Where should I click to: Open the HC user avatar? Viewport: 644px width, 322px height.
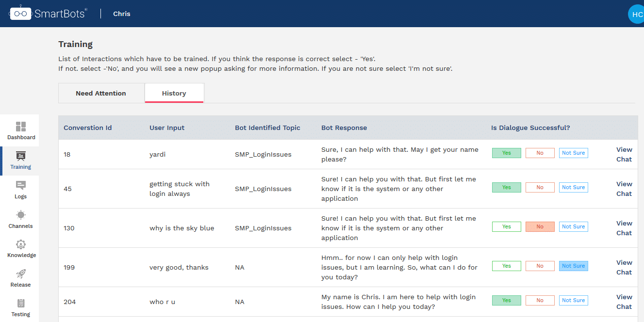[636, 15]
